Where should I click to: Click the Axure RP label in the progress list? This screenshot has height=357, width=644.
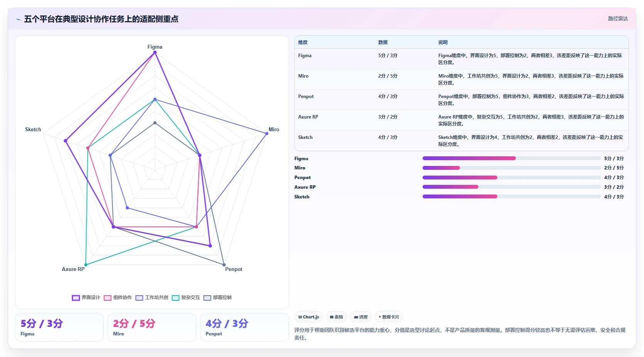(305, 187)
